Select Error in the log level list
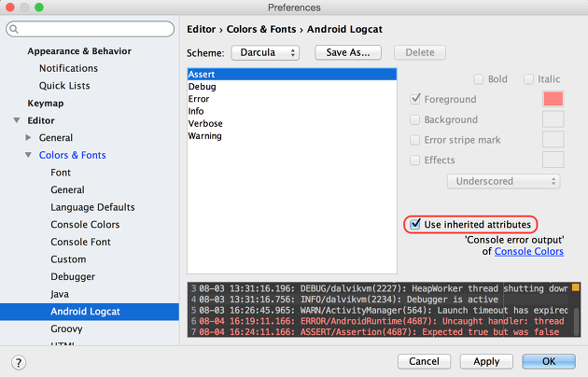588x377 pixels. pos(292,99)
